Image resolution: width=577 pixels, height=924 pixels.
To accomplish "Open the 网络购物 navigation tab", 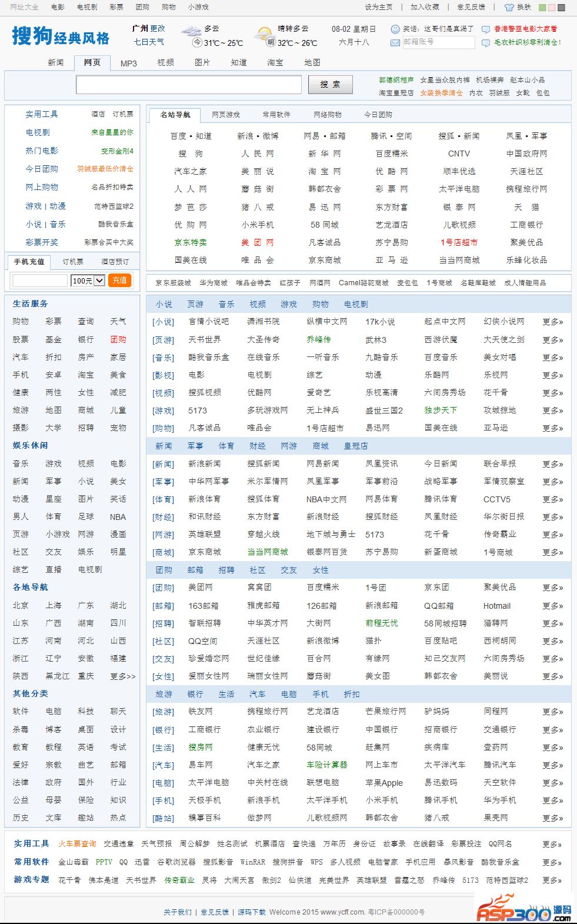I will coord(328,115).
